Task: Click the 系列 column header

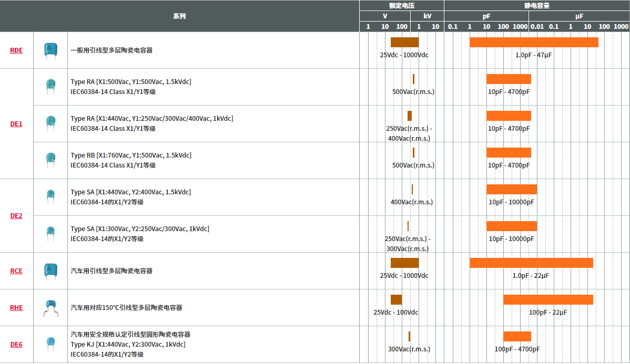Action: [x=179, y=16]
